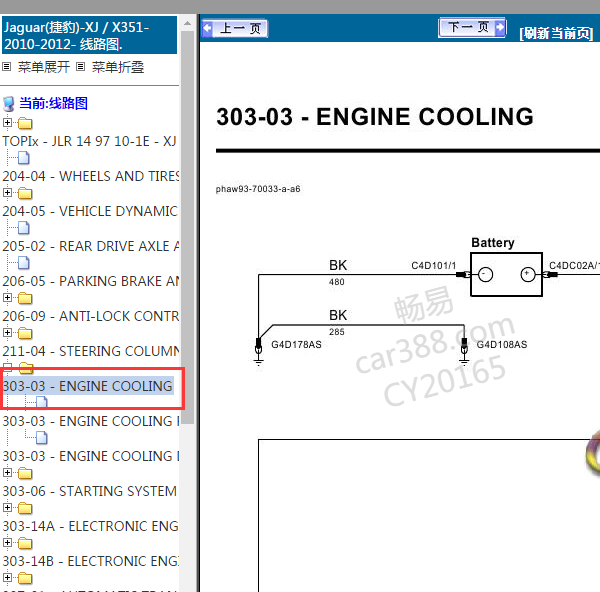Select 204-05 - VEHICLE DYNAMIC entry
The image size is (600, 592).
[x=90, y=211]
